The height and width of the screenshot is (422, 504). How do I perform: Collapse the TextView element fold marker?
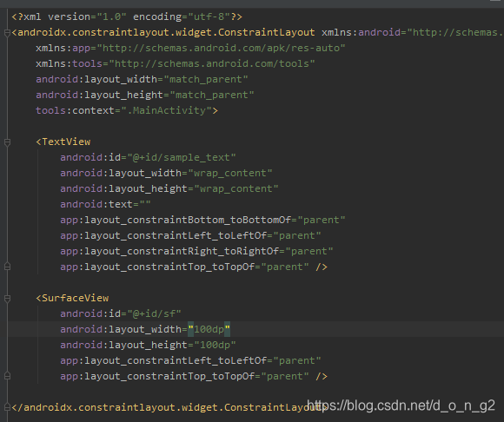point(7,142)
